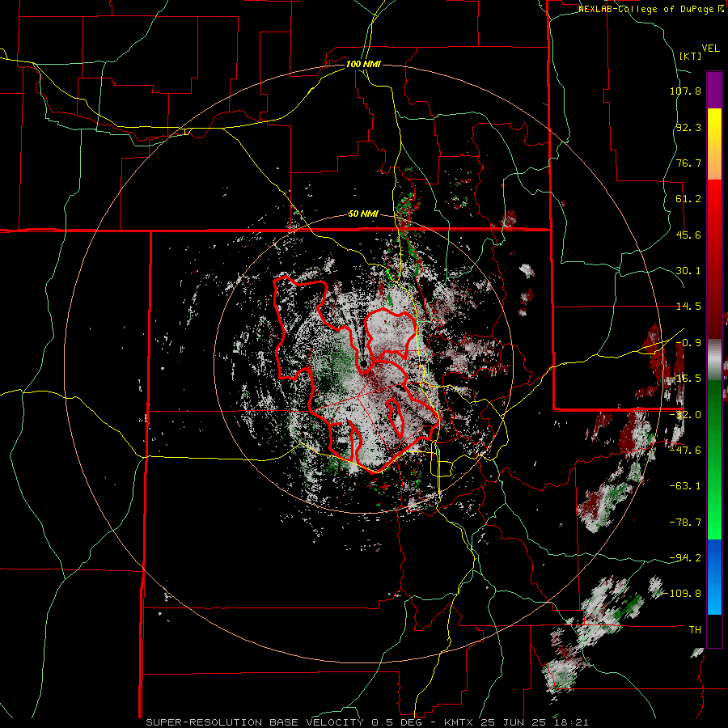
Task: Click the 100 NMI range ring label
Action: [x=363, y=64]
